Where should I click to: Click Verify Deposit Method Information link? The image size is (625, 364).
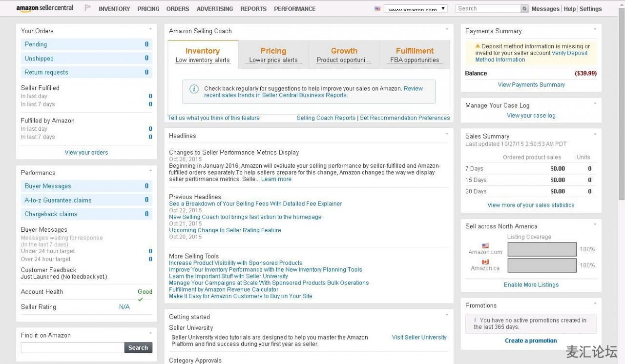point(532,57)
